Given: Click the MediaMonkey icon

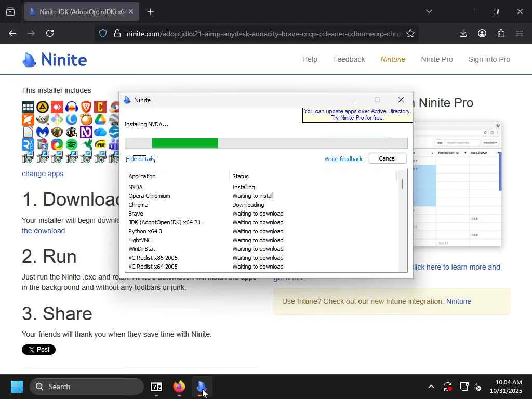Looking at the screenshot, I should click(x=57, y=132).
